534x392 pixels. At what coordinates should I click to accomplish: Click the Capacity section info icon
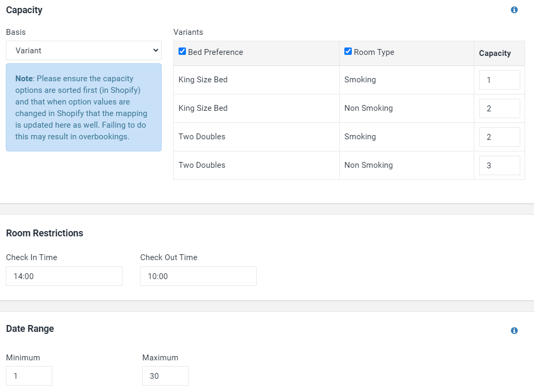pyautogui.click(x=514, y=10)
